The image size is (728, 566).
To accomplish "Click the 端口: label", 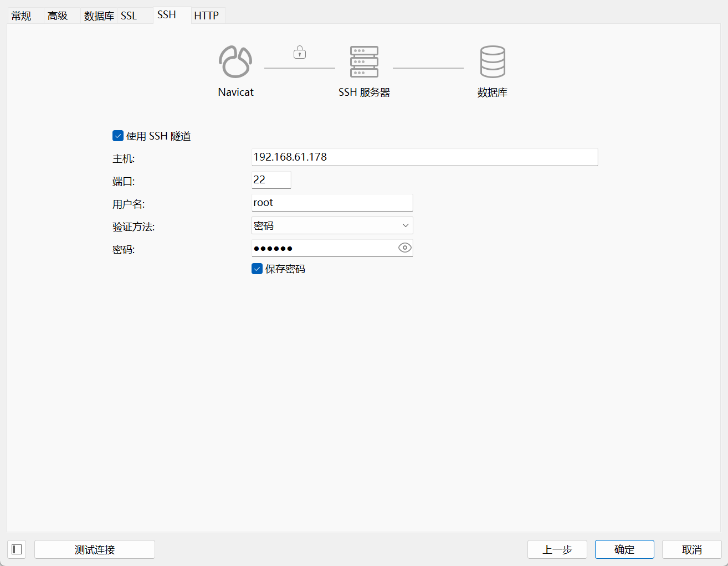I will click(x=124, y=182).
